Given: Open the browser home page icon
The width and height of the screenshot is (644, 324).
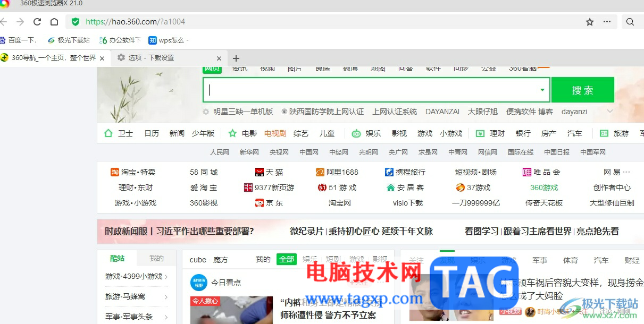Looking at the screenshot, I should 54,22.
